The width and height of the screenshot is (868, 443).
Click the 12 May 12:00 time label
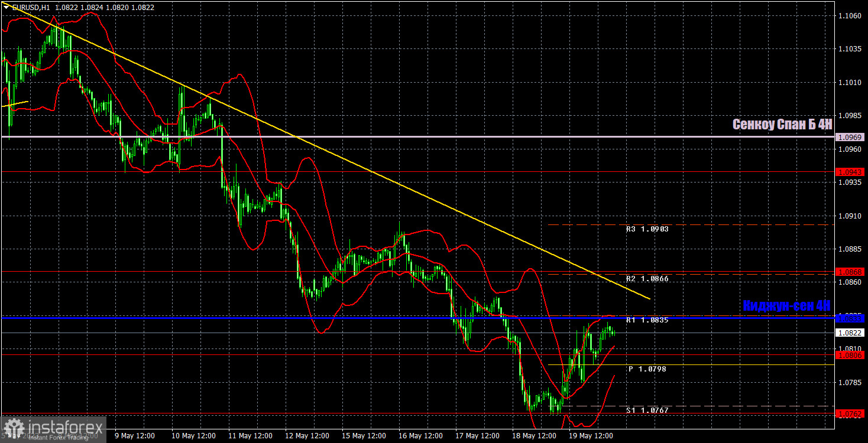pos(306,436)
